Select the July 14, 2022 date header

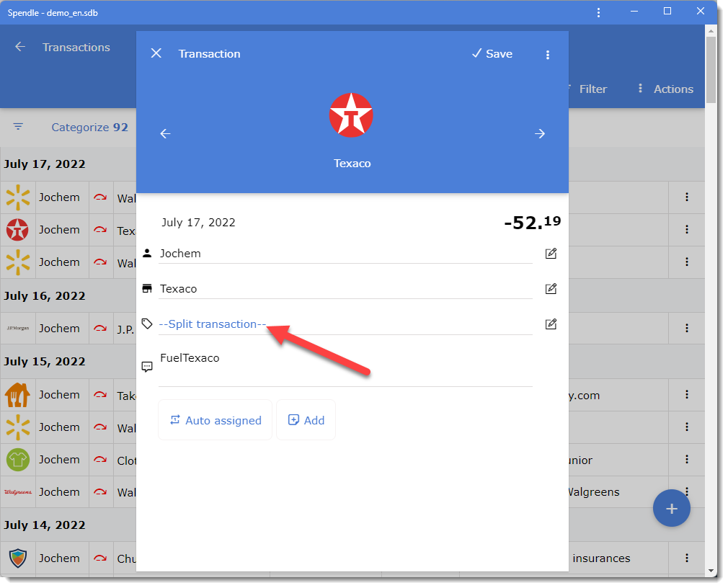tap(45, 525)
